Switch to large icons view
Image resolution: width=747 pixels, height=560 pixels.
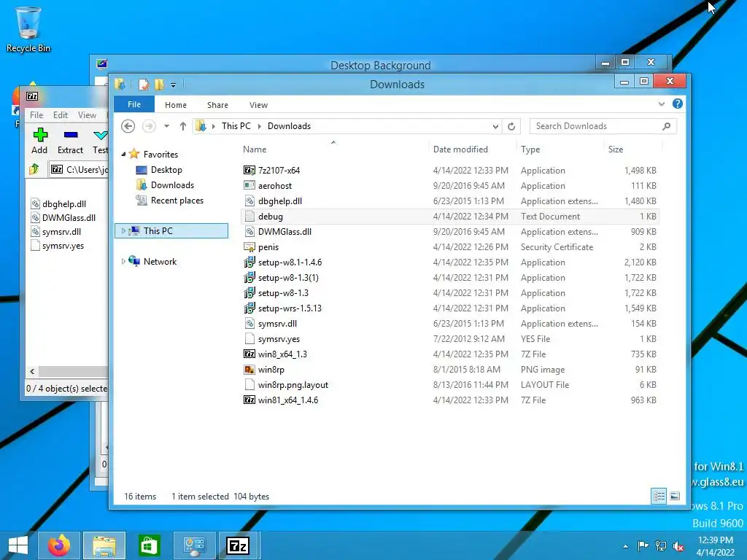(x=675, y=497)
